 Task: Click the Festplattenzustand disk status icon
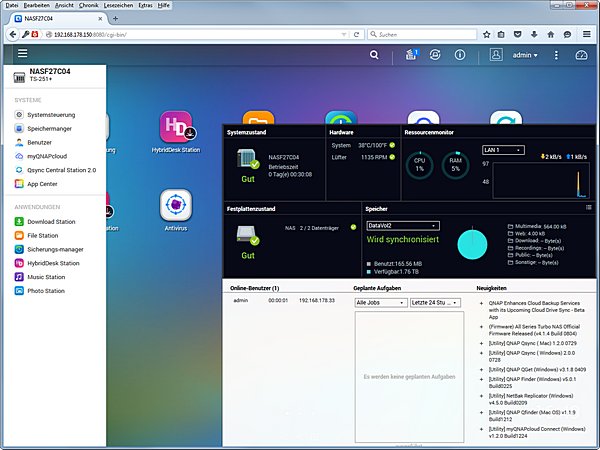click(x=248, y=235)
